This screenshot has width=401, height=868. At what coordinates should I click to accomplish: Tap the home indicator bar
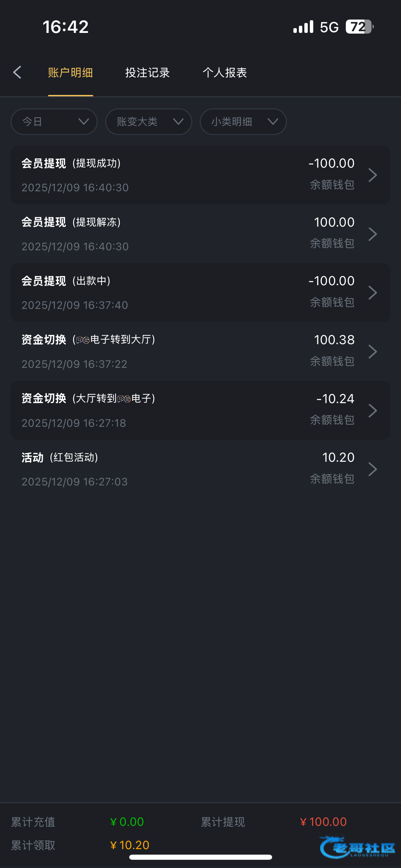tap(200, 857)
